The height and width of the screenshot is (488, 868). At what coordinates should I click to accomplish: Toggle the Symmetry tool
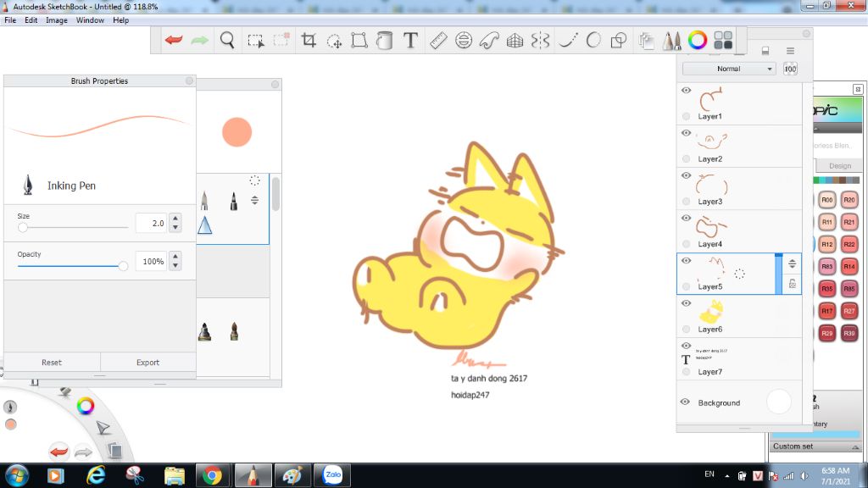coord(540,40)
